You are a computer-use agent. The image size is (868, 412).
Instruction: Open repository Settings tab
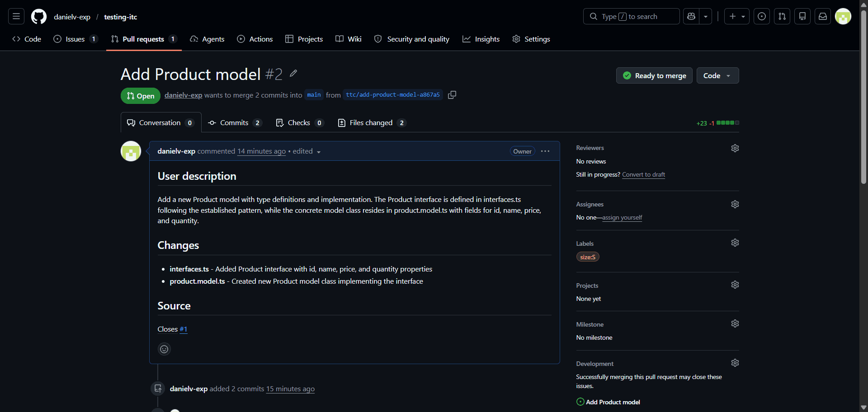coord(531,39)
